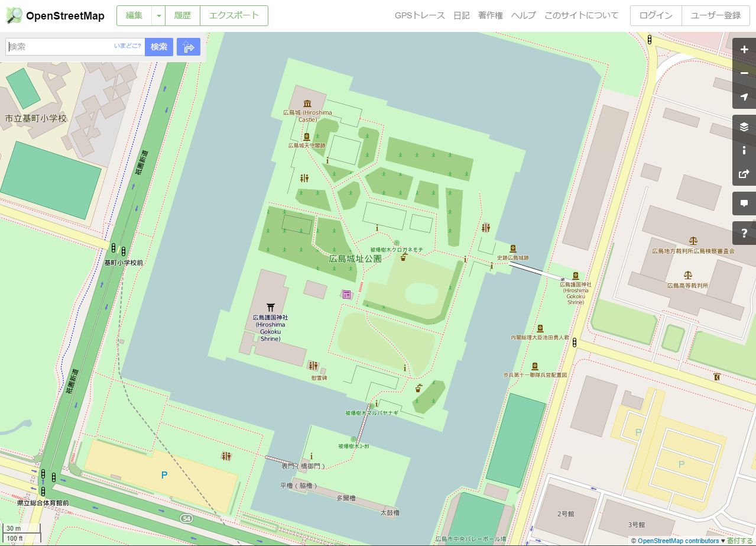Click the restroom icon beside the parking lot

(x=226, y=456)
